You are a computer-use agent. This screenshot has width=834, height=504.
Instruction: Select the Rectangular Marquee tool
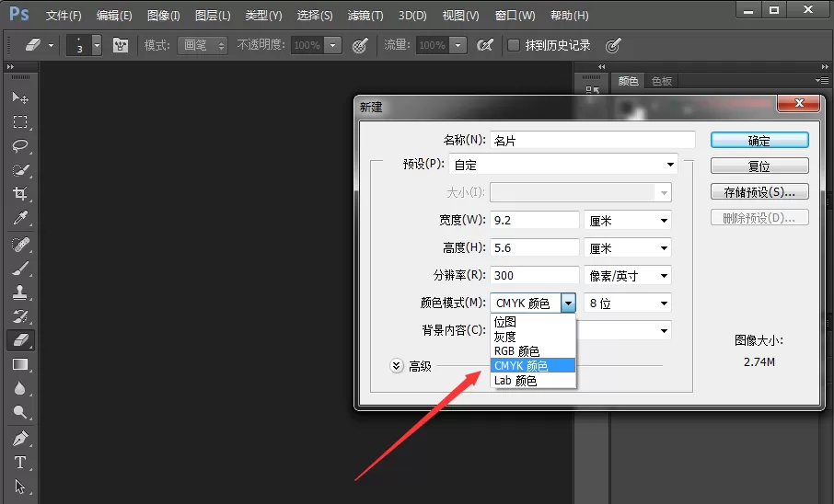point(20,121)
